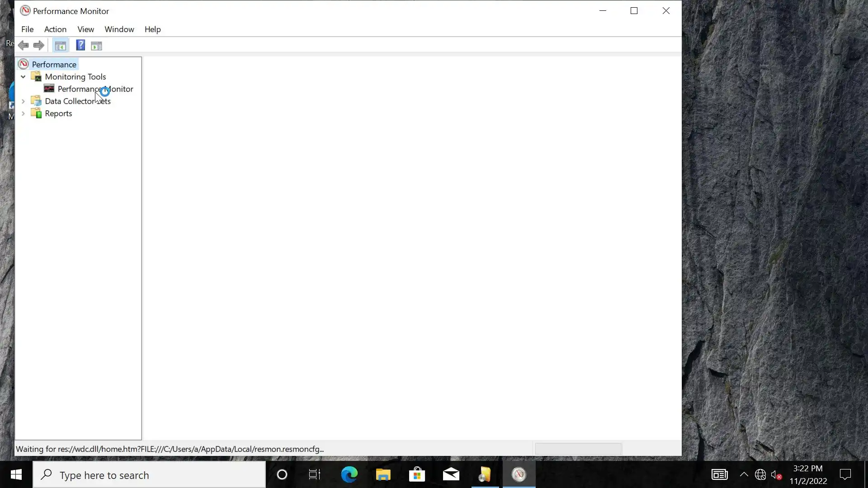Collapse the Monitoring Tools node
This screenshot has width=868, height=488.
pyautogui.click(x=23, y=77)
